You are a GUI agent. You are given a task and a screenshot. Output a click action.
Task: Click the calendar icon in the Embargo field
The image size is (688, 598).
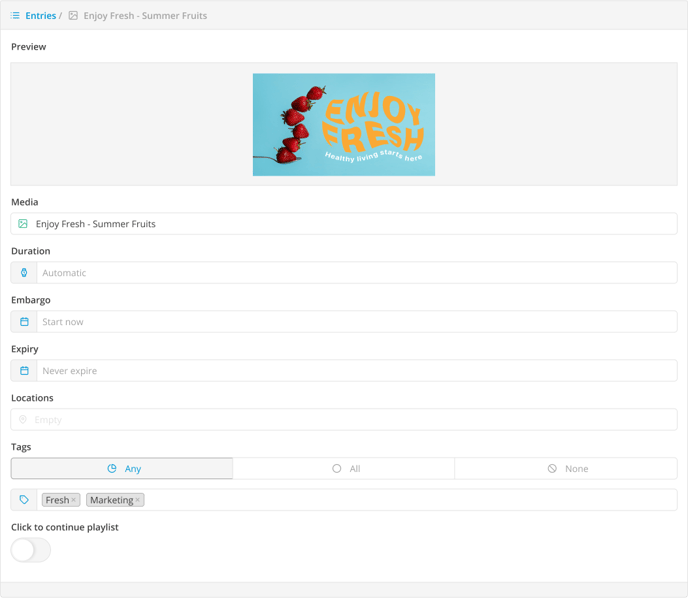click(x=25, y=322)
